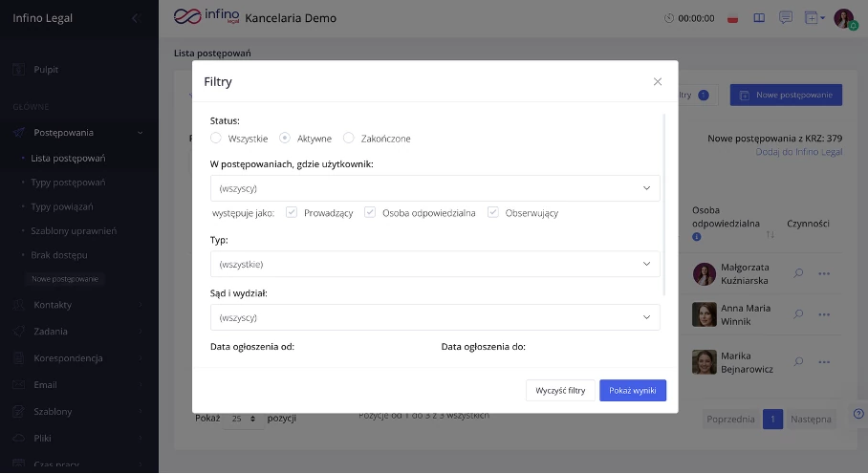This screenshot has width=868, height=474.
Task: Click the Następna pagination button
Action: click(x=811, y=420)
